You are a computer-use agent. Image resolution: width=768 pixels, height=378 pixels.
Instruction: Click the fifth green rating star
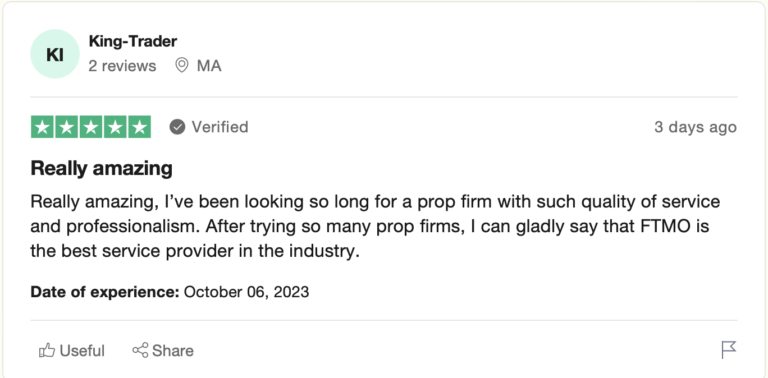139,127
